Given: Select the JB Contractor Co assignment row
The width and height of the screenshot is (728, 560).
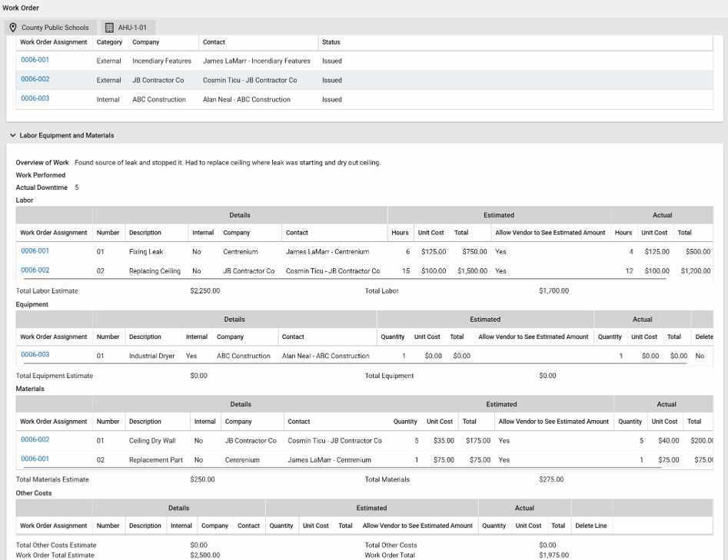Looking at the screenshot, I should point(364,80).
